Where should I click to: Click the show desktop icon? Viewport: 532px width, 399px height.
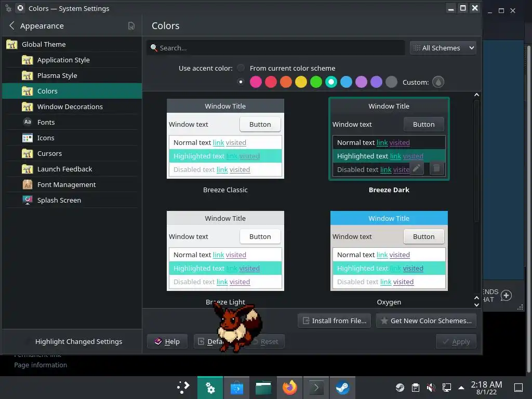click(518, 388)
